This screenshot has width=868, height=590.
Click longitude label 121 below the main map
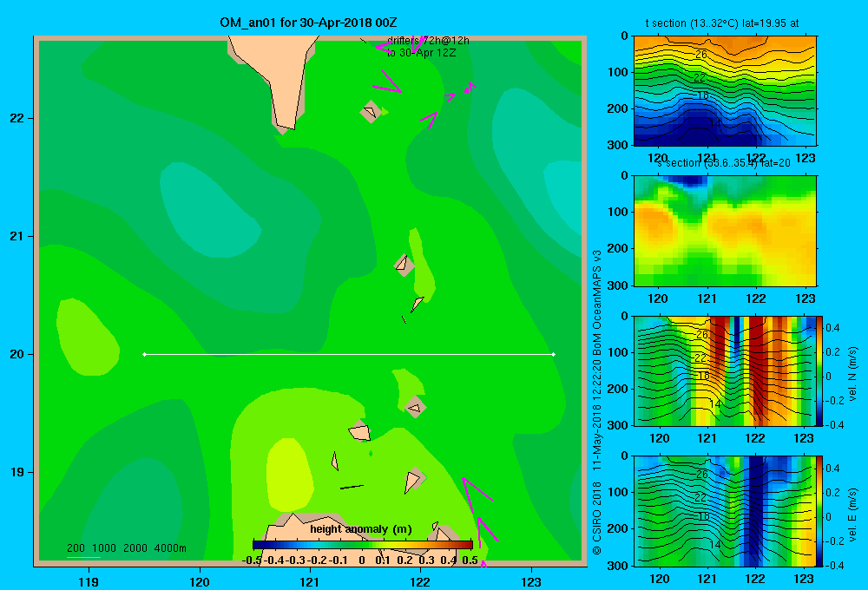point(310,581)
